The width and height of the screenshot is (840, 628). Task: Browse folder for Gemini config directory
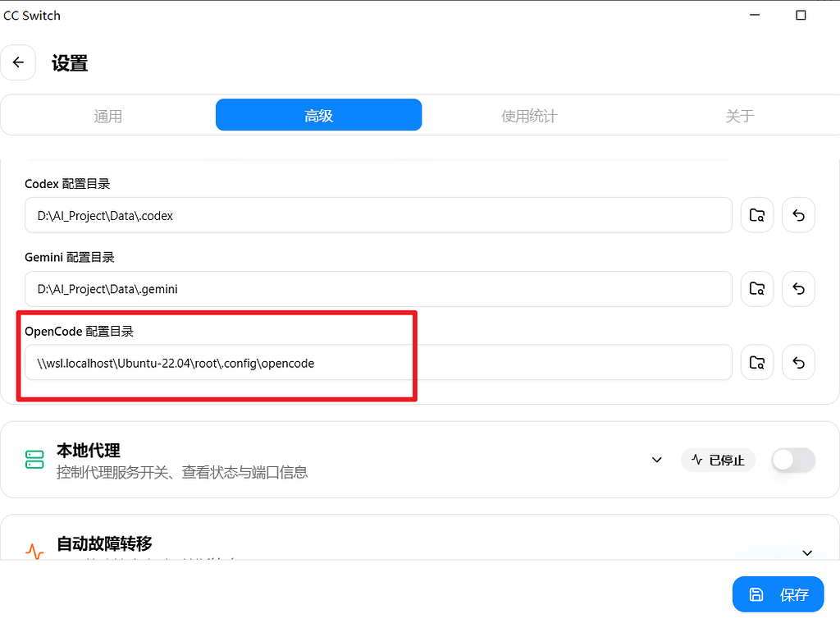[757, 288]
